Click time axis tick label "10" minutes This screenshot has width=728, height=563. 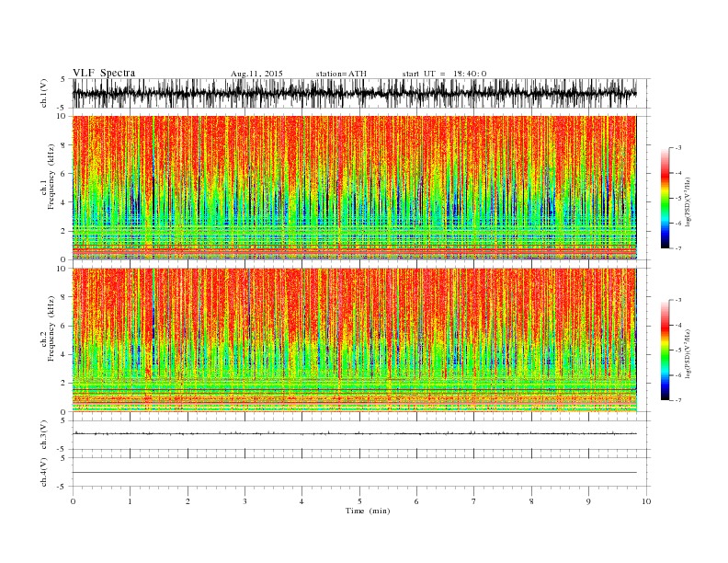point(646,501)
